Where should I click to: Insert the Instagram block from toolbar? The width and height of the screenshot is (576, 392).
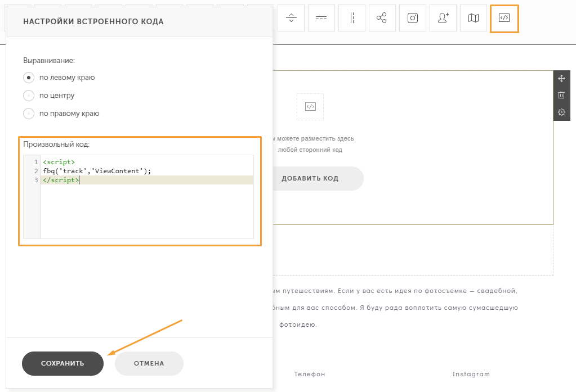pos(413,18)
